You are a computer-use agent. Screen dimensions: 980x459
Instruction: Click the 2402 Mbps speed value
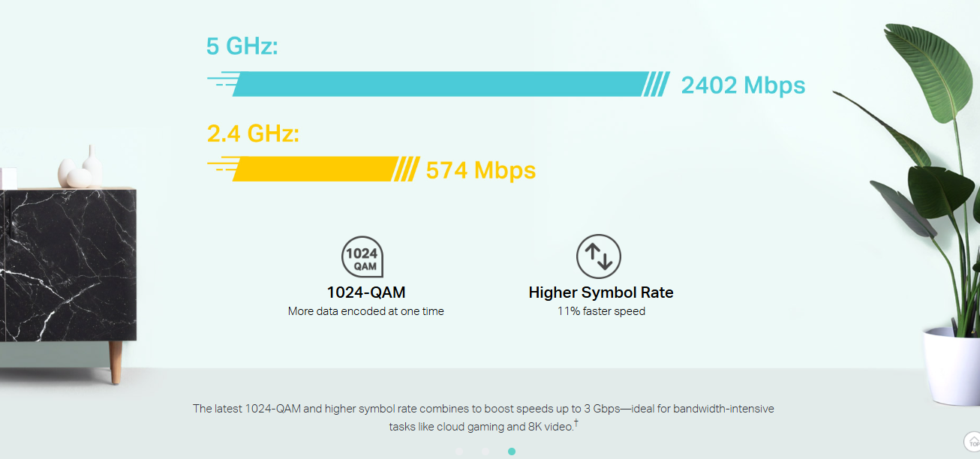(x=743, y=85)
